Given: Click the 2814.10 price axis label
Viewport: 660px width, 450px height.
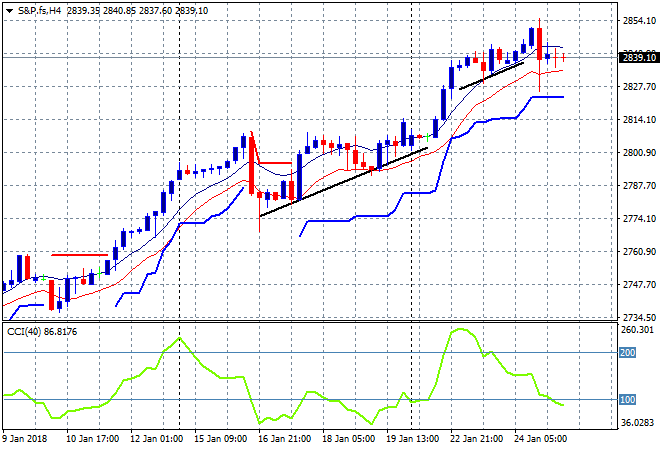Looking at the screenshot, I should click(x=639, y=120).
